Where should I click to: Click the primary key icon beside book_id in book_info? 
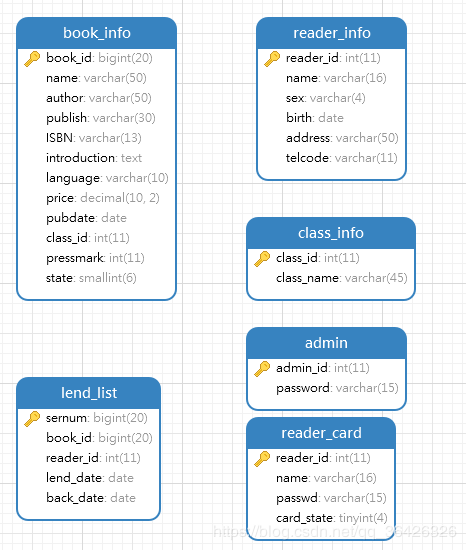point(32,58)
